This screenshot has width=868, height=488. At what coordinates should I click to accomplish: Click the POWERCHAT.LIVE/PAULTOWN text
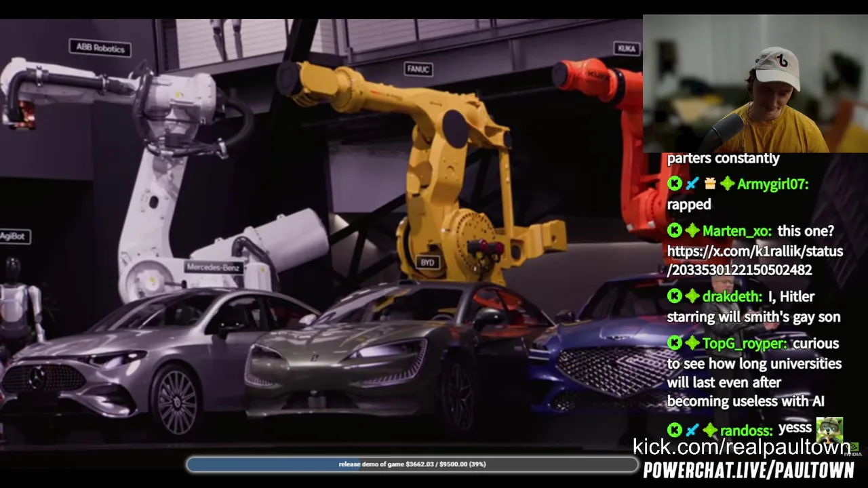click(749, 470)
